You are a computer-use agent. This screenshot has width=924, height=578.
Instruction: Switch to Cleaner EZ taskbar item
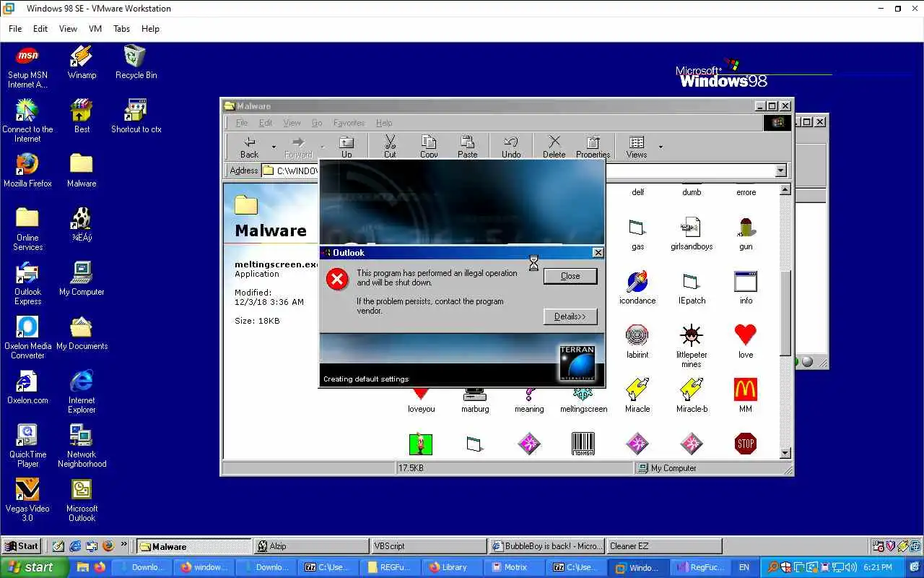point(665,546)
